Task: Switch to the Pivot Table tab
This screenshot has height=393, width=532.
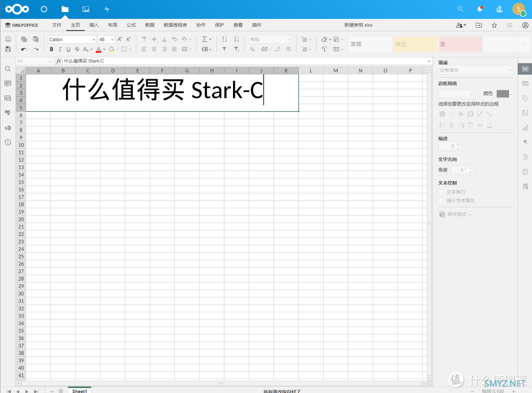Action: [x=175, y=25]
